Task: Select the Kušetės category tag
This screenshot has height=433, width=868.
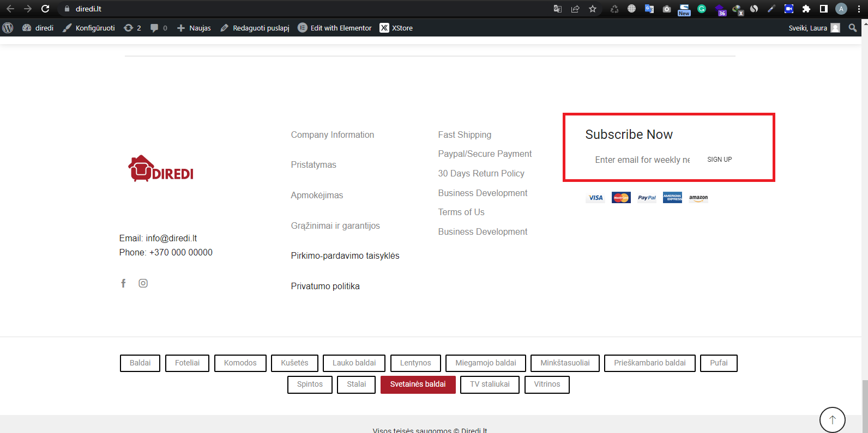Action: pos(294,363)
